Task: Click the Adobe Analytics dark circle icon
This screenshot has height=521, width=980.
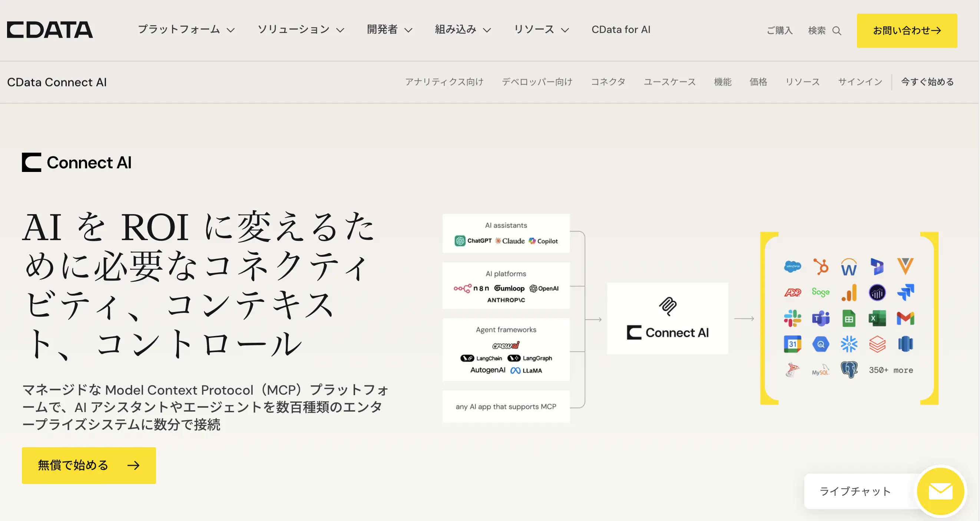Action: coord(877,292)
